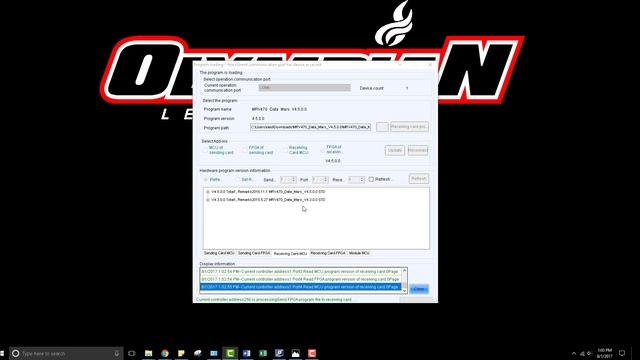Image resolution: width=640 pixels, height=360 pixels.
Task: Switch to the Receiving Card FPGA tab
Action: (x=328, y=253)
